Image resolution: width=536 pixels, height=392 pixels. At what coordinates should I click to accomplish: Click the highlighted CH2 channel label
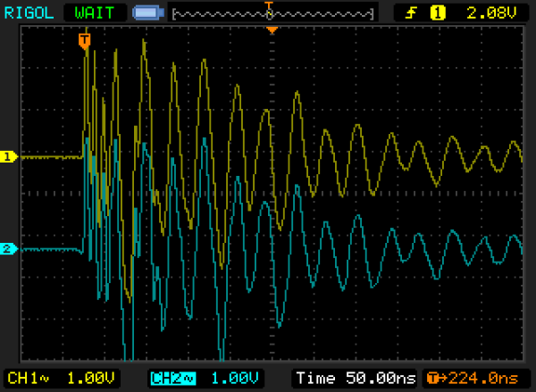click(x=173, y=379)
